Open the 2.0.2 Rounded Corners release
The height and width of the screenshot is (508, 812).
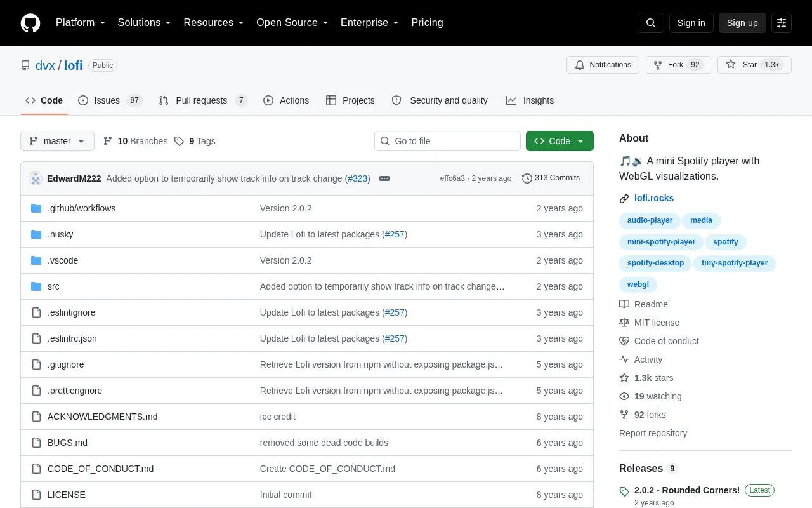pos(687,490)
